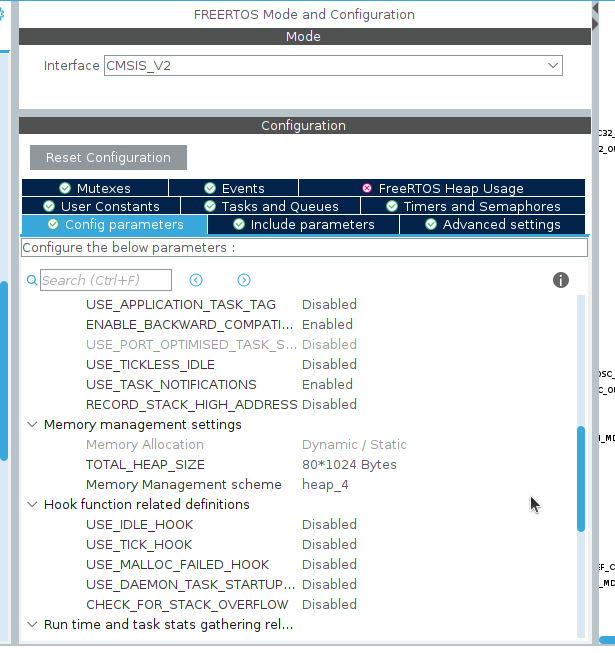Switch to the Mutexes tab

[95, 188]
